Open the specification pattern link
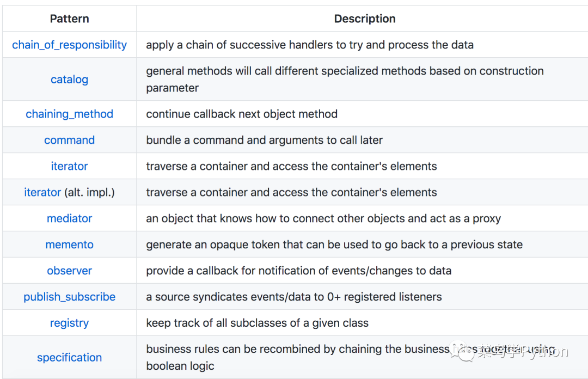Screen dimensions: 588x379 [69, 358]
